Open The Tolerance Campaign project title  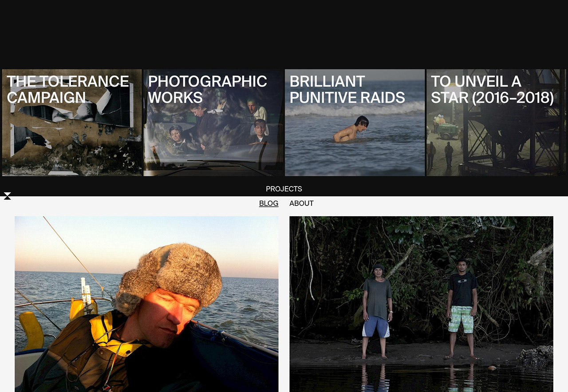[x=68, y=89]
